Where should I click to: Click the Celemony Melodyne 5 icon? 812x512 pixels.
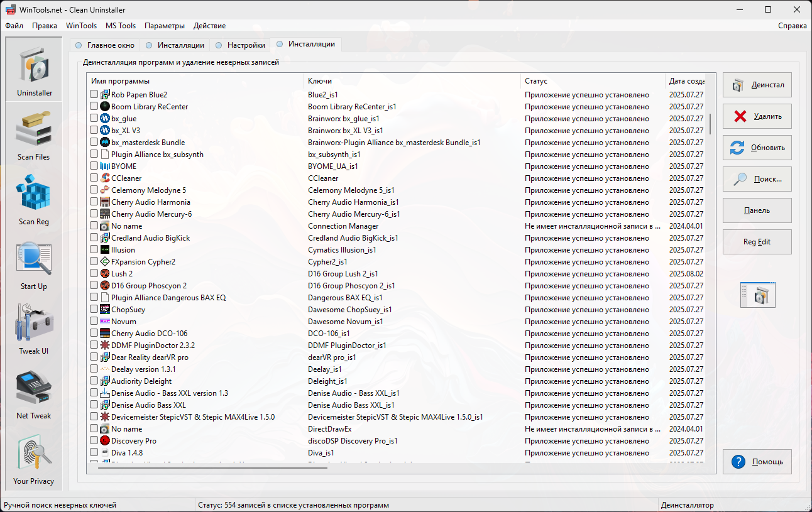[105, 190]
